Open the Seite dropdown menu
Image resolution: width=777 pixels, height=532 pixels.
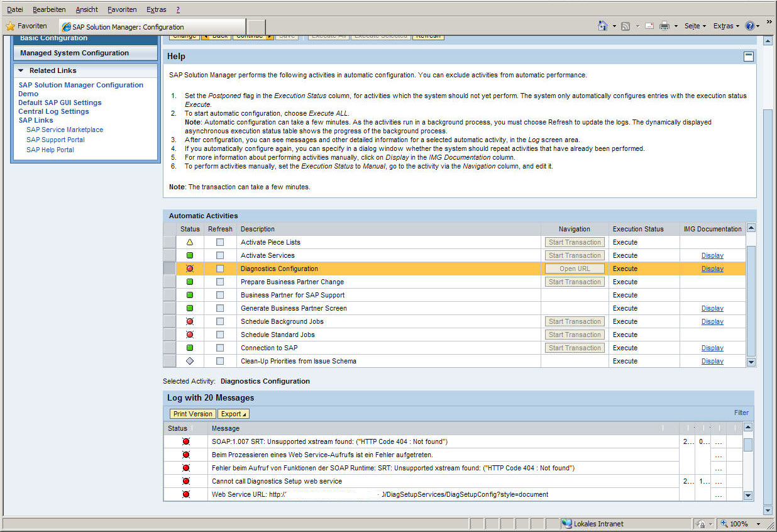[x=695, y=26]
